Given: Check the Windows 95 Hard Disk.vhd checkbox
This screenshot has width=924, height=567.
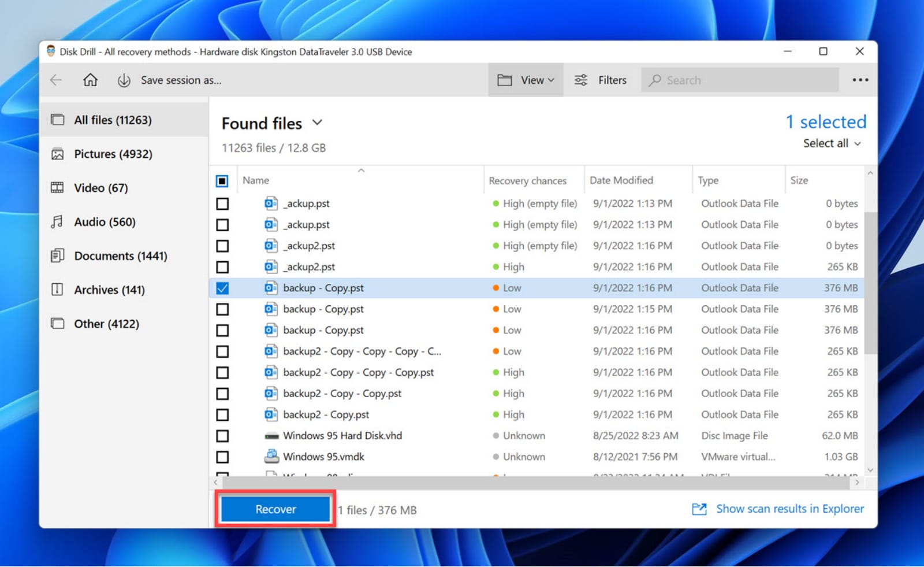Looking at the screenshot, I should click(x=222, y=436).
